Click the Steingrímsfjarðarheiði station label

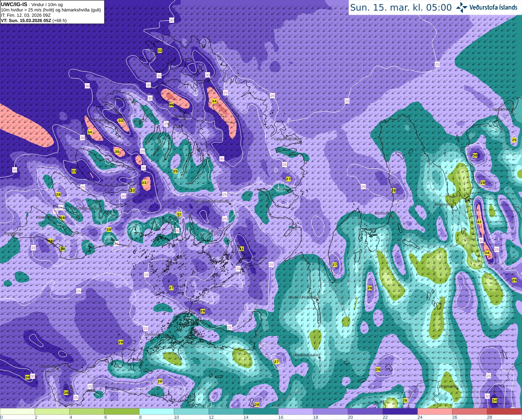(211, 201)
